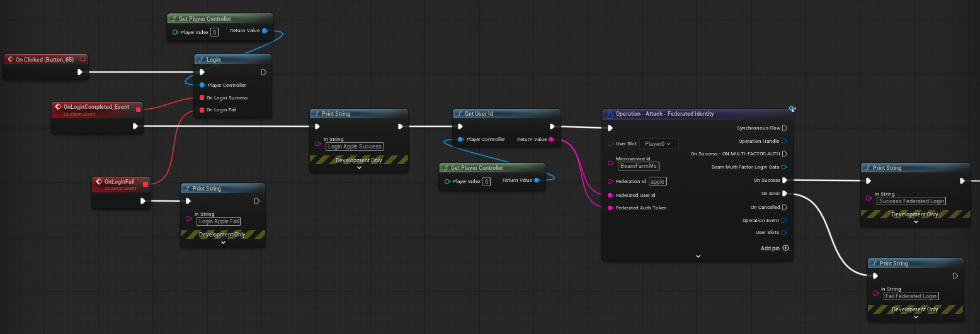Screen dimensions: 980x334
Task: Click the On Login Success delegate pin
Action: 202,97
